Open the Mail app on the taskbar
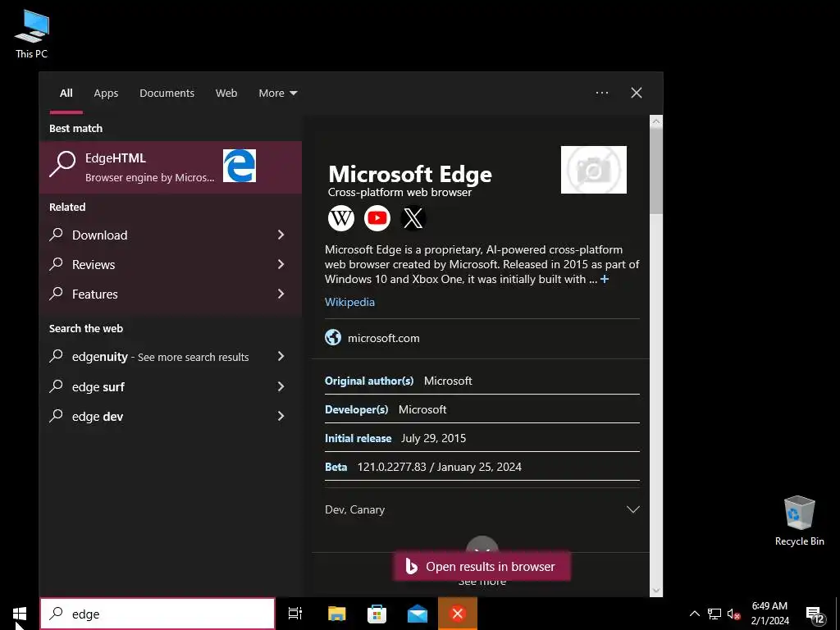Screen dimensions: 840x630 tap(418, 614)
